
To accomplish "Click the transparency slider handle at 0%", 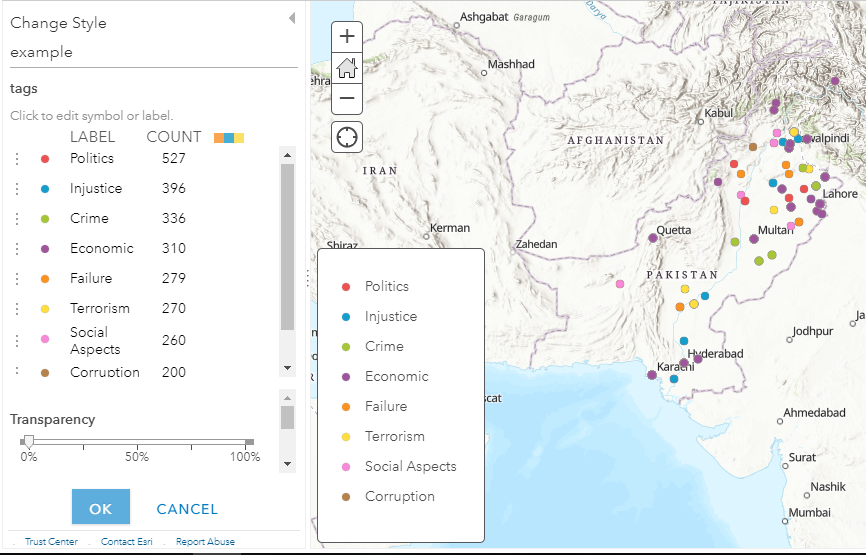I will (x=29, y=441).
